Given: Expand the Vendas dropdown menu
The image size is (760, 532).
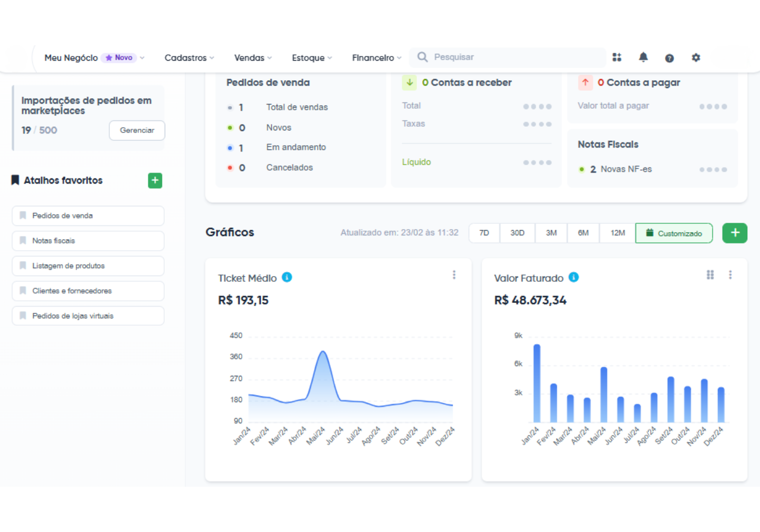Looking at the screenshot, I should click(253, 58).
